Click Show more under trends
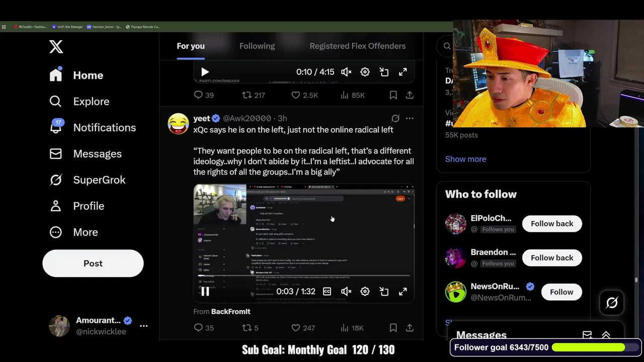Screen dimensions: 644x362 click(x=465, y=159)
